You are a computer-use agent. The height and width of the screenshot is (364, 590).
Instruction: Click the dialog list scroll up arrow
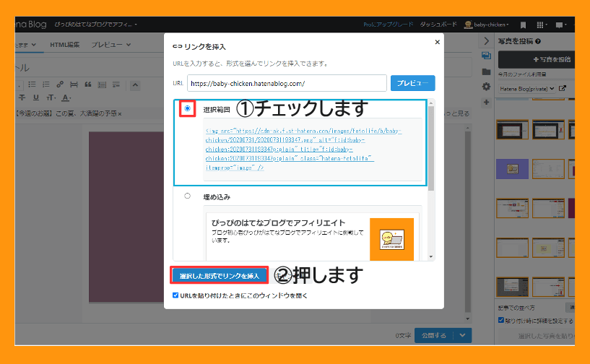coord(431,103)
